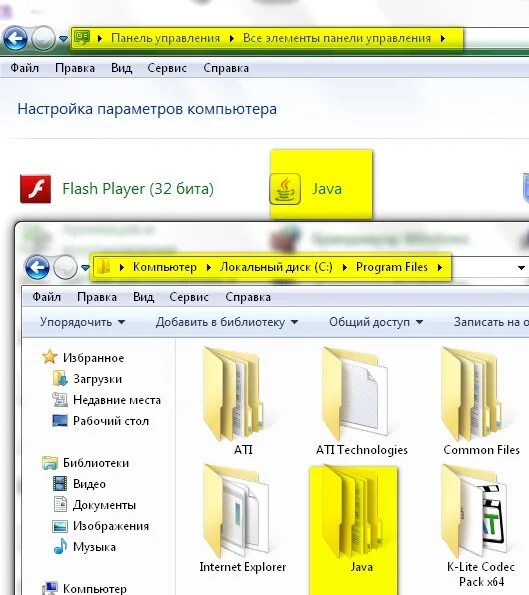
Task: Select ATI Technologies folder
Action: coord(361,401)
